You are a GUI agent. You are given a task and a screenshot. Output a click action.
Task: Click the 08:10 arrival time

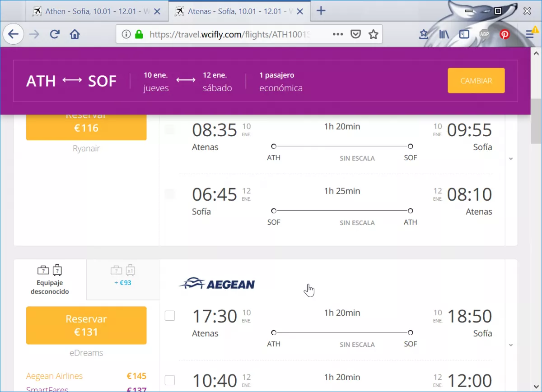pos(469,194)
